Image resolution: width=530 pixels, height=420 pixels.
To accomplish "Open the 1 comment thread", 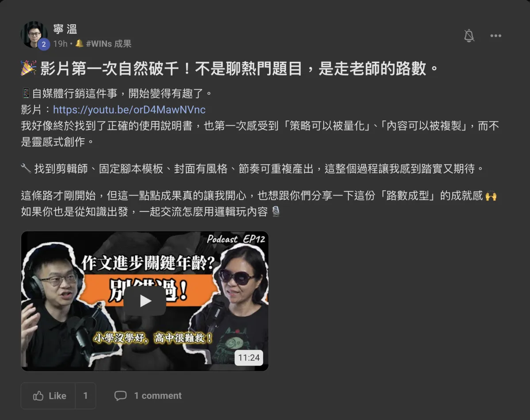I will (158, 396).
